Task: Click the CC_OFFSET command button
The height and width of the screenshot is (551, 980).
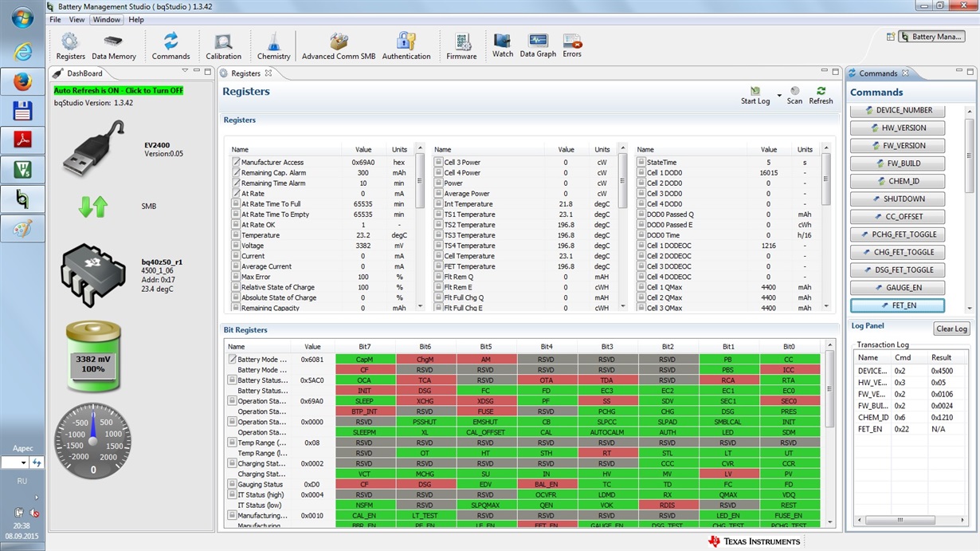Action: 898,217
